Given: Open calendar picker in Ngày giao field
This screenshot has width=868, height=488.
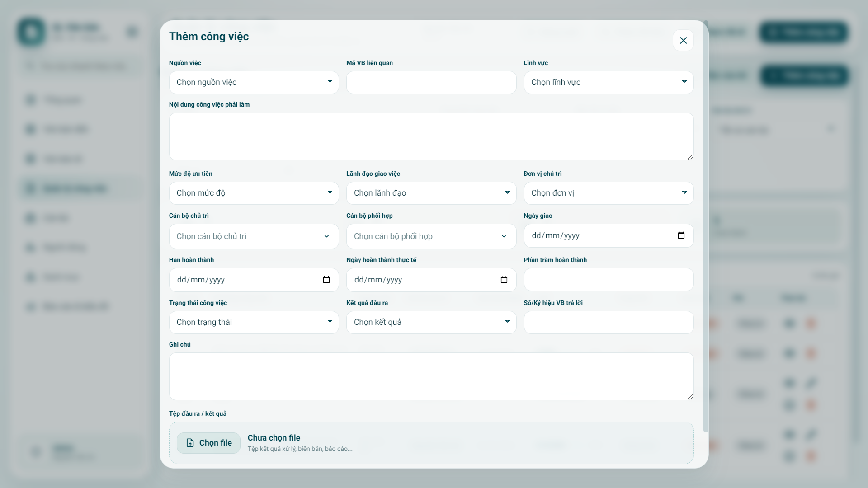Looking at the screenshot, I should [681, 235].
